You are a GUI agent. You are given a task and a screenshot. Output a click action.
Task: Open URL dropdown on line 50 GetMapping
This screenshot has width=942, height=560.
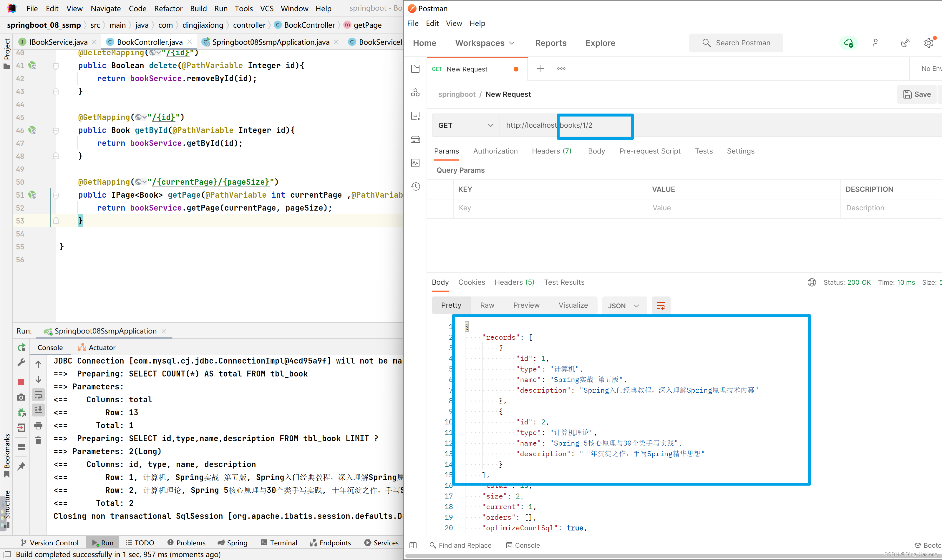(x=141, y=182)
